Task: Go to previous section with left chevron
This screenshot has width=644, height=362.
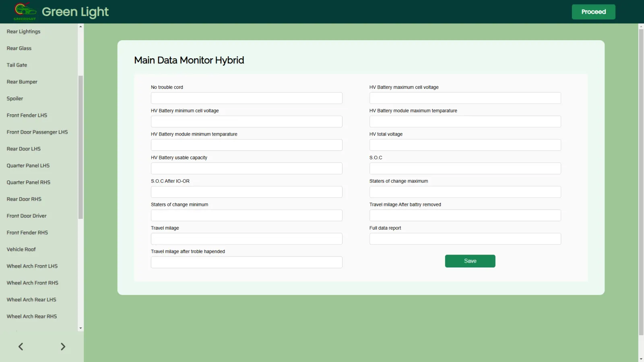Action: pyautogui.click(x=21, y=347)
